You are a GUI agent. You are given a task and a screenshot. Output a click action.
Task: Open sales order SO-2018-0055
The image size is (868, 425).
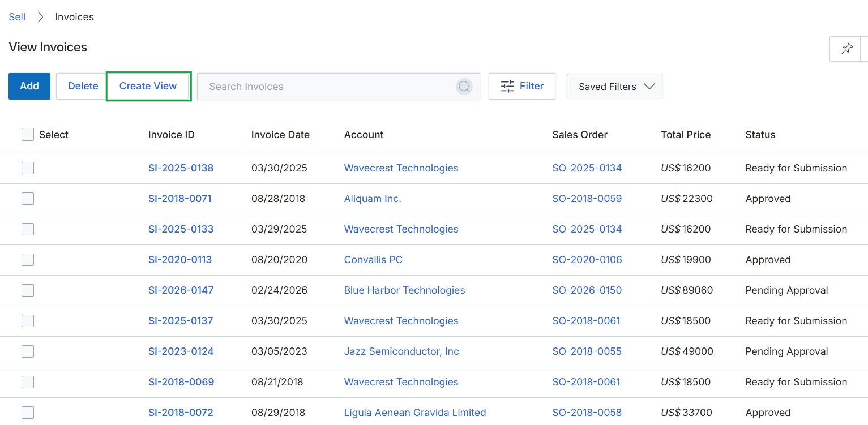pyautogui.click(x=587, y=351)
